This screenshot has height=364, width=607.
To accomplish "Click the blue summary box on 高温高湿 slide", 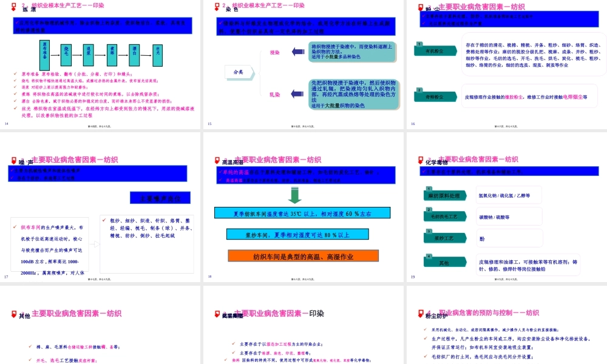I will click(x=306, y=175).
